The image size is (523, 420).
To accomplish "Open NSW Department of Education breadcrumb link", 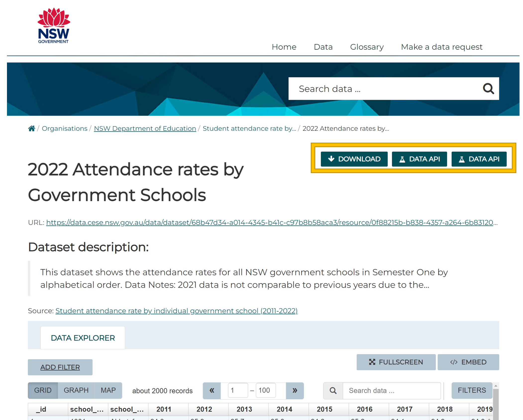I will [145, 128].
